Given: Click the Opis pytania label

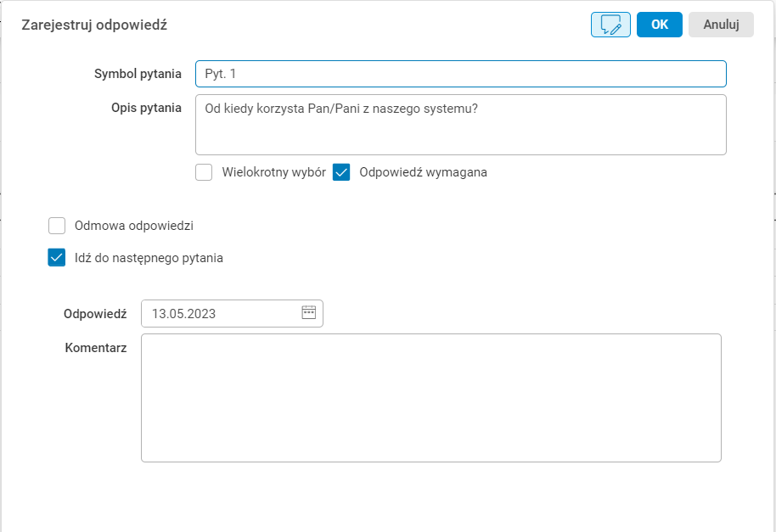Looking at the screenshot, I should pos(146,108).
